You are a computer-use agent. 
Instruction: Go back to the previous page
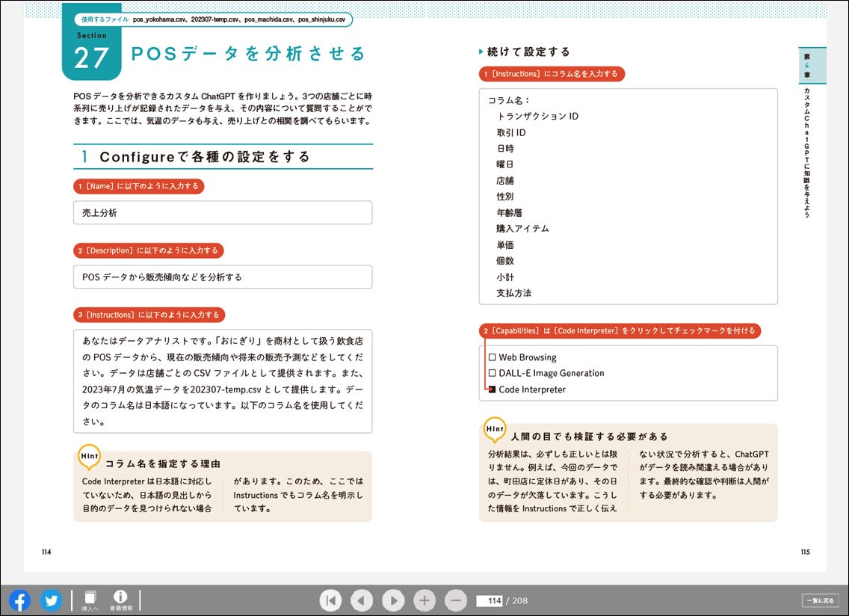coord(362,600)
